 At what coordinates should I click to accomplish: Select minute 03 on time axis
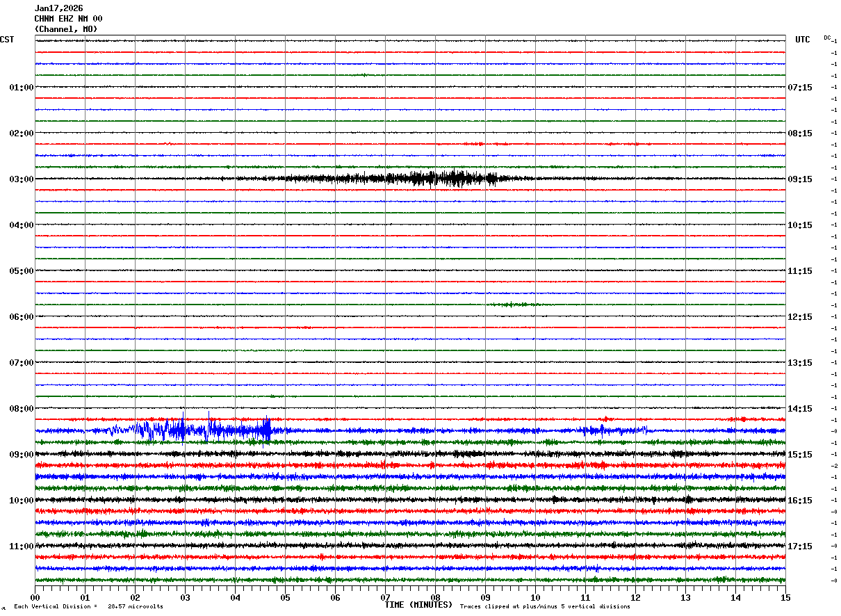[185, 598]
